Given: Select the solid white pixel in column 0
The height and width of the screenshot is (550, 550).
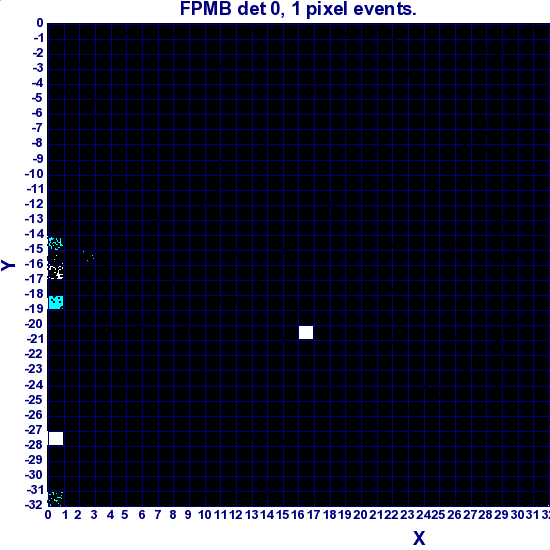Looking at the screenshot, I should (56, 438).
